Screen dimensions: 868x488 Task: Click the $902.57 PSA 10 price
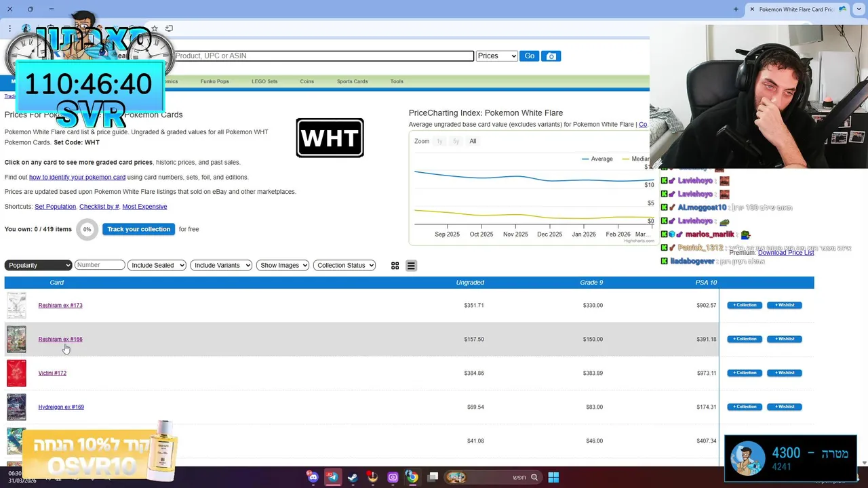(707, 306)
